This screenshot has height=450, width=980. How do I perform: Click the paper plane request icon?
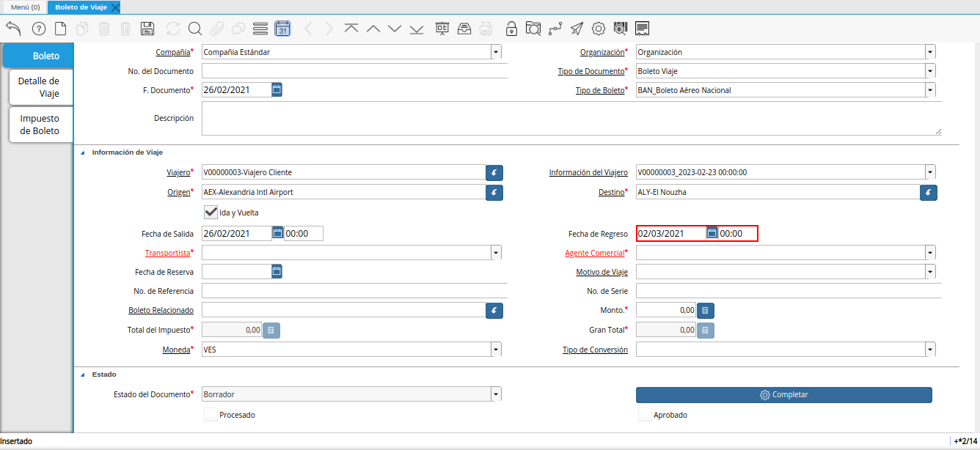click(x=577, y=29)
